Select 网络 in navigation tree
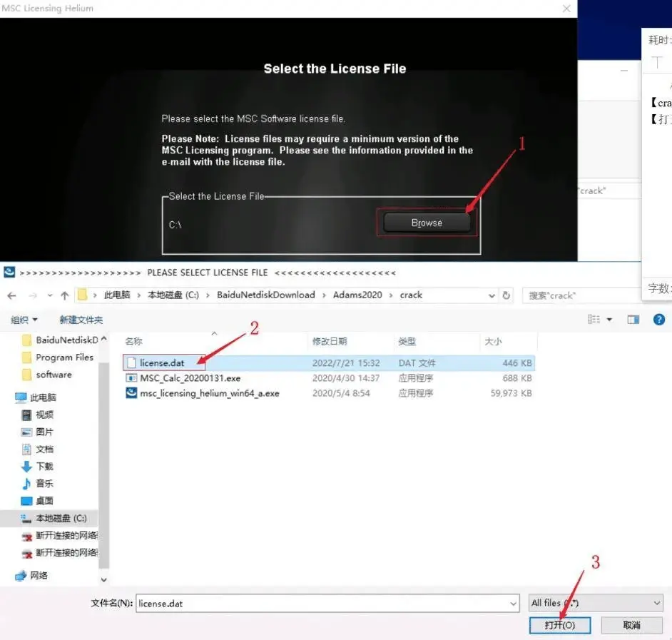This screenshot has height=640, width=672. pos(31,575)
